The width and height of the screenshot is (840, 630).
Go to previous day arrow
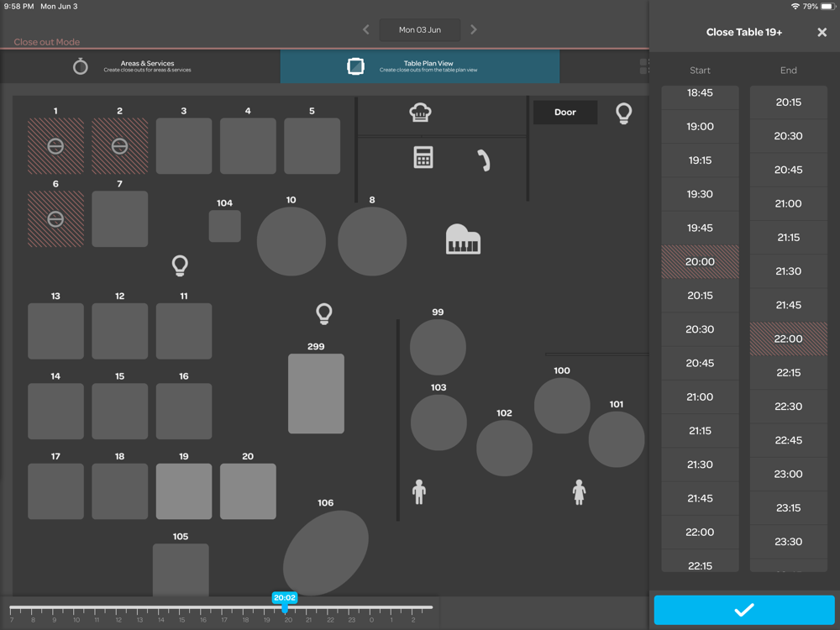click(366, 29)
